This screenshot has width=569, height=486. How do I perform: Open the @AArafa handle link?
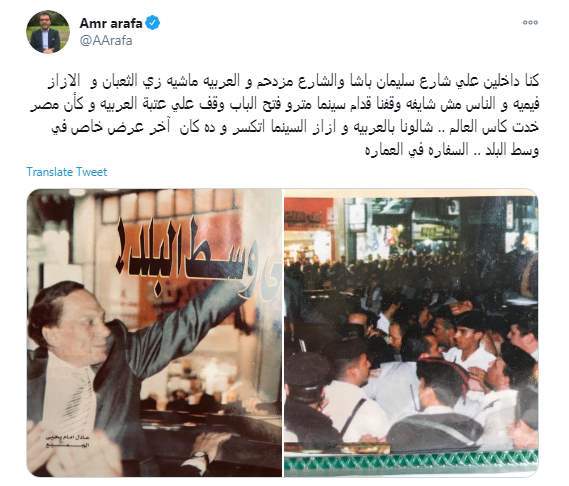(x=106, y=40)
